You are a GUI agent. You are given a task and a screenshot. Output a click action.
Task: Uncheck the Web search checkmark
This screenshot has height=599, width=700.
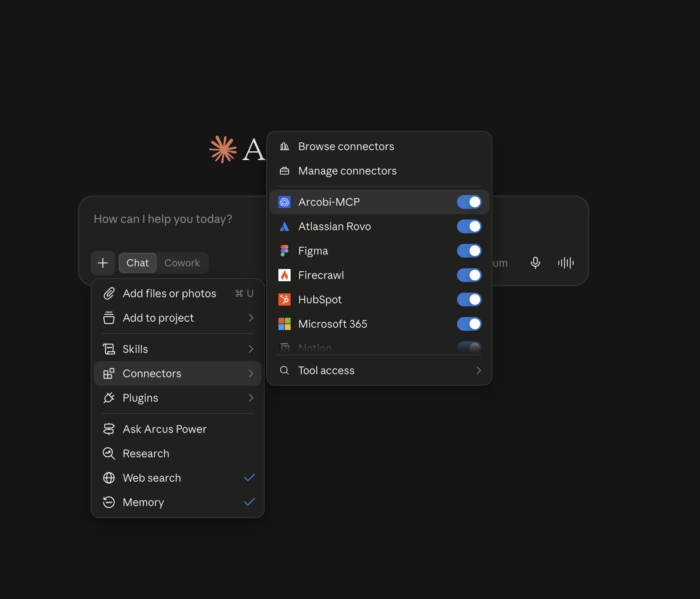pyautogui.click(x=249, y=477)
